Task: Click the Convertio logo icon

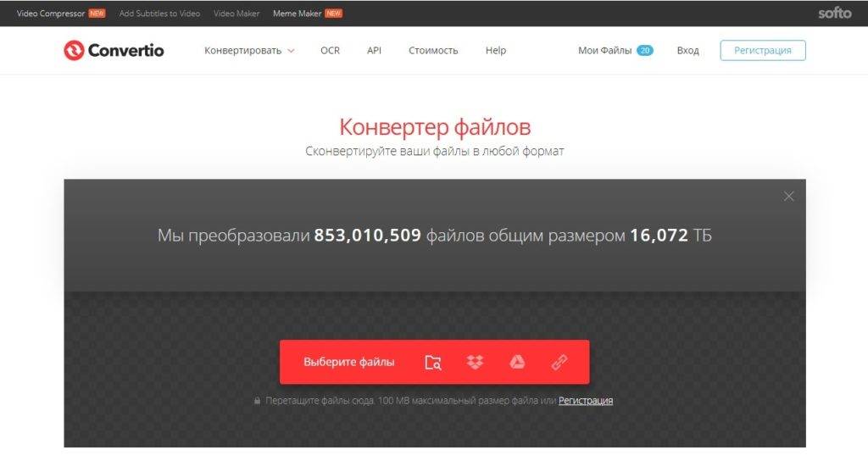Action: click(x=74, y=50)
